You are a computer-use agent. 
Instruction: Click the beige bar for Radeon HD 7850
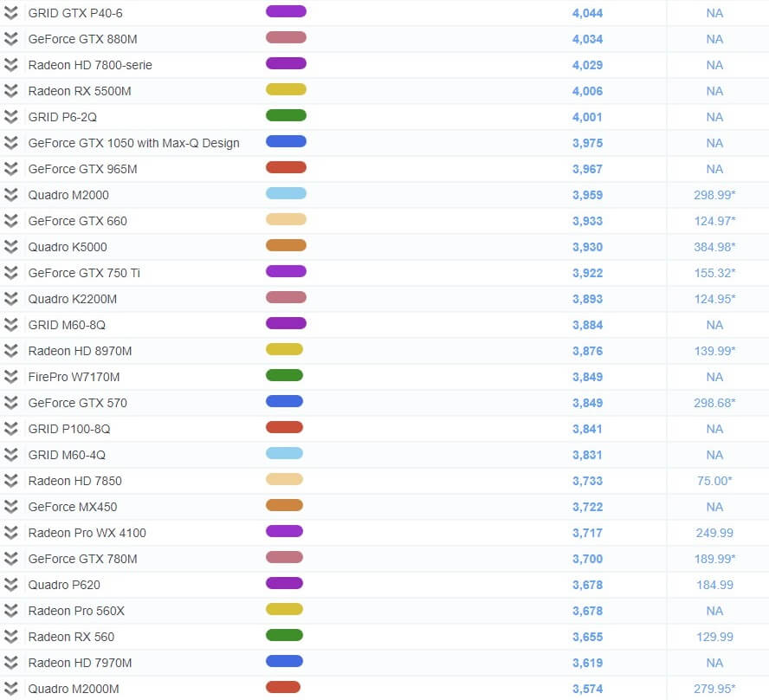(284, 479)
